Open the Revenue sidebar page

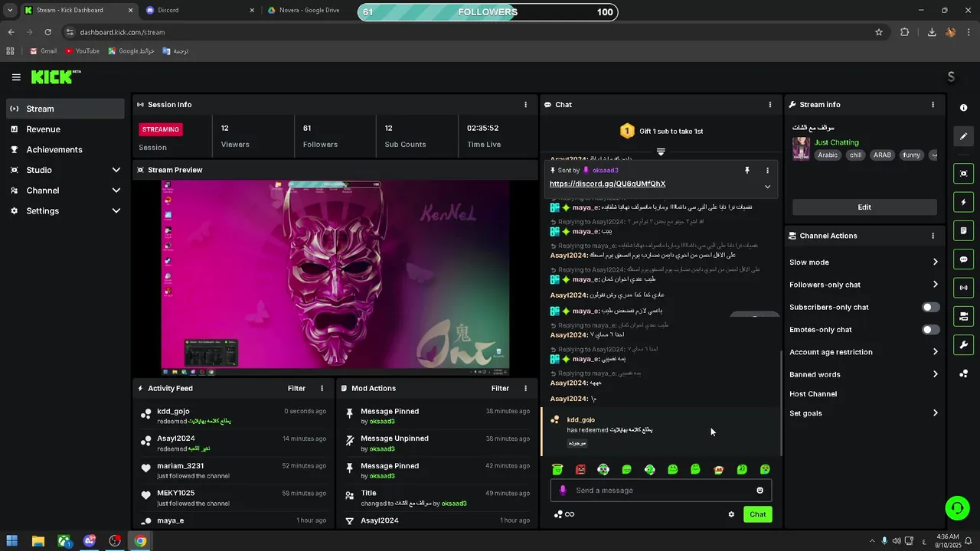[65, 129]
